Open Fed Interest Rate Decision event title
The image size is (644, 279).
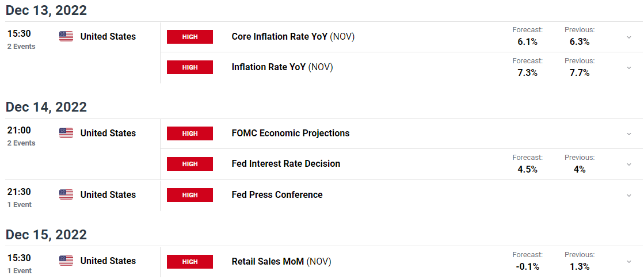(x=286, y=164)
